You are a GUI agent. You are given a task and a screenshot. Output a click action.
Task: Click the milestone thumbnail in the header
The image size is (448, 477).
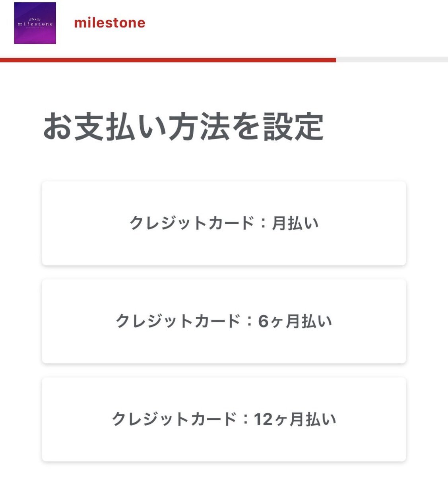(35, 23)
